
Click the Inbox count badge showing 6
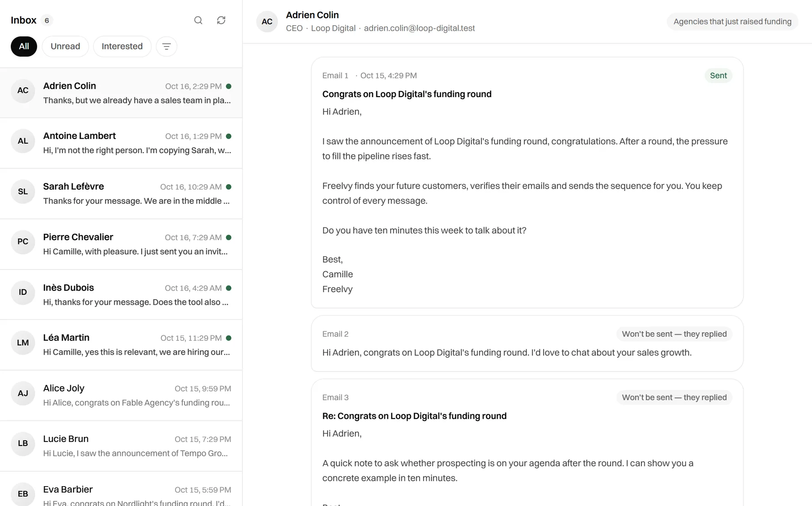coord(47,20)
